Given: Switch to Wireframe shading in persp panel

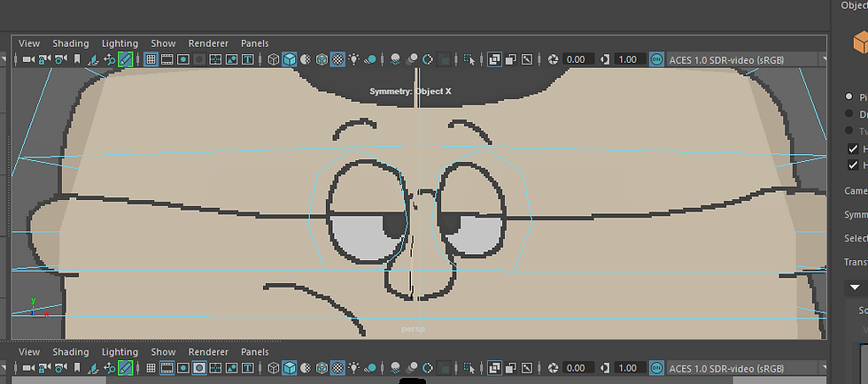Looking at the screenshot, I should pos(273,59).
